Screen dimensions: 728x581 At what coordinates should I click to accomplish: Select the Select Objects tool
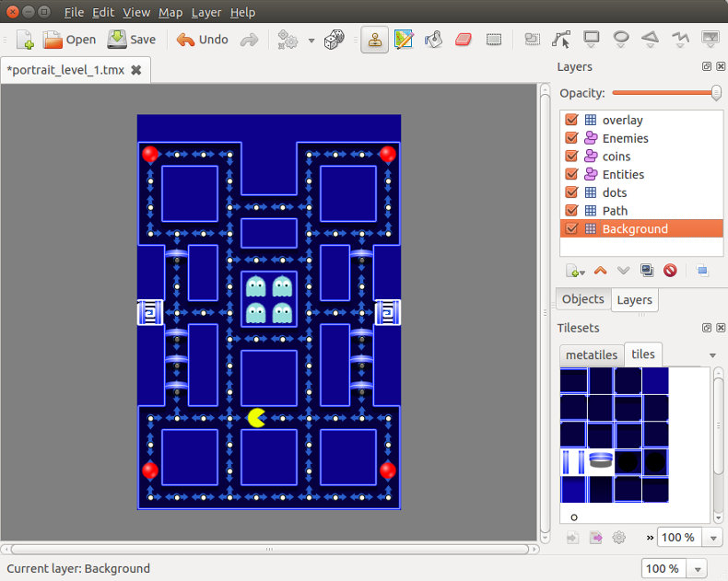[x=532, y=40]
